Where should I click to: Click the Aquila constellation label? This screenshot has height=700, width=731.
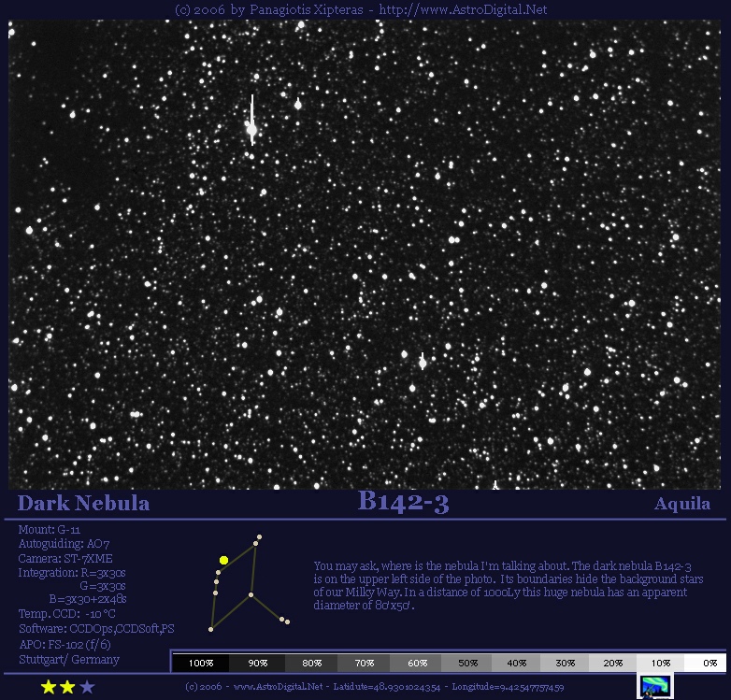(681, 504)
